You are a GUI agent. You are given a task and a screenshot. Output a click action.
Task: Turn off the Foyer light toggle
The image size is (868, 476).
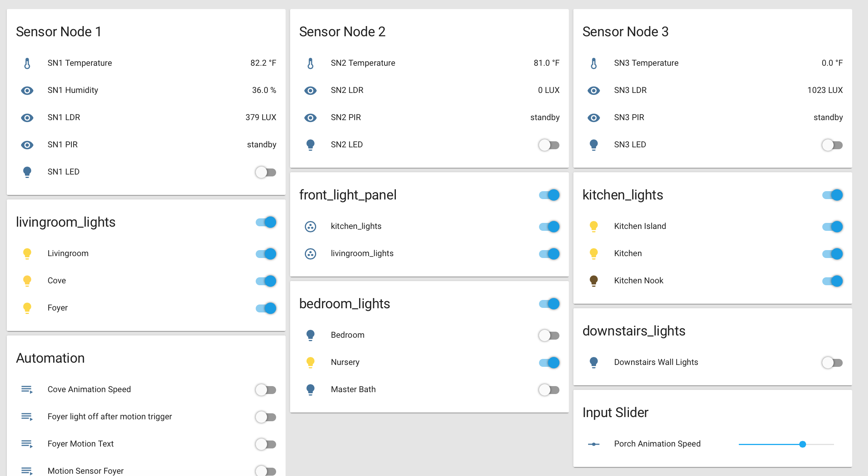266,308
